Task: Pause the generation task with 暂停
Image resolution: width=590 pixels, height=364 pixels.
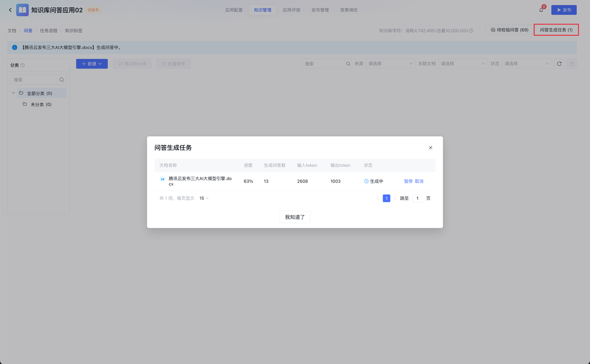Action: coord(408,181)
